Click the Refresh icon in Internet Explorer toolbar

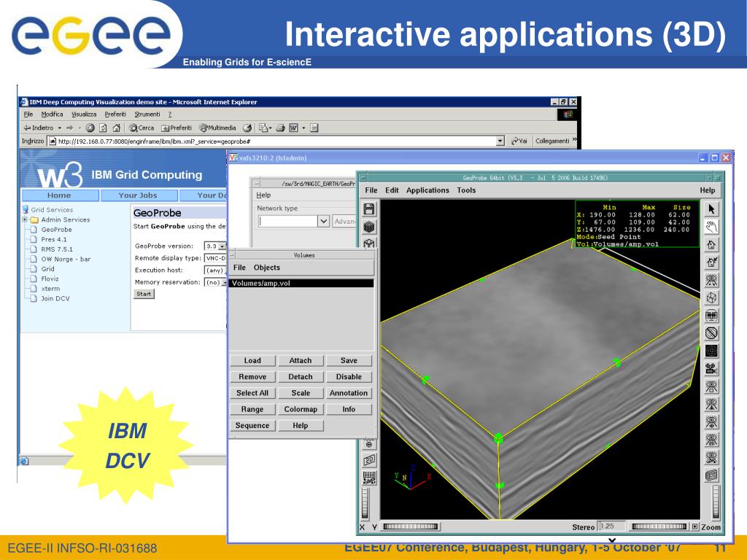103,128
